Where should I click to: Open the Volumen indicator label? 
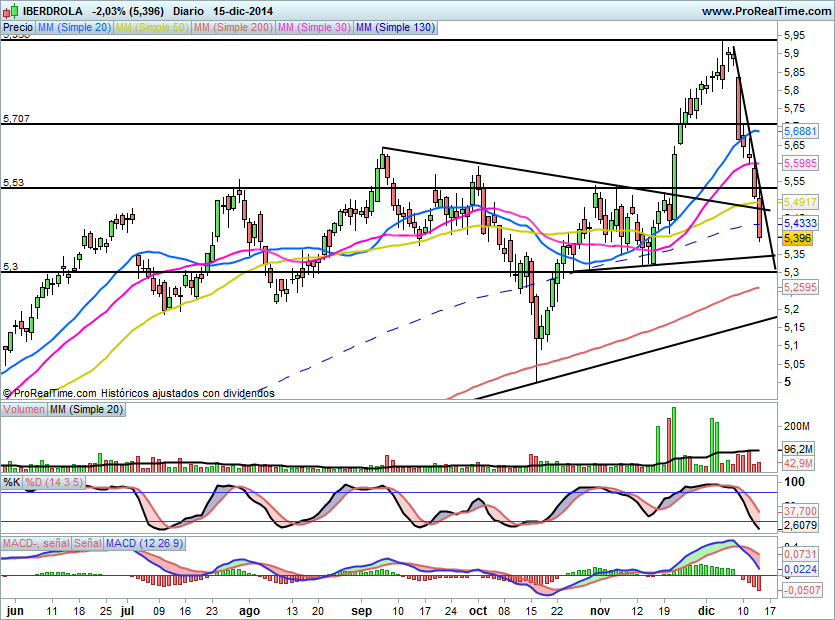pos(24,409)
